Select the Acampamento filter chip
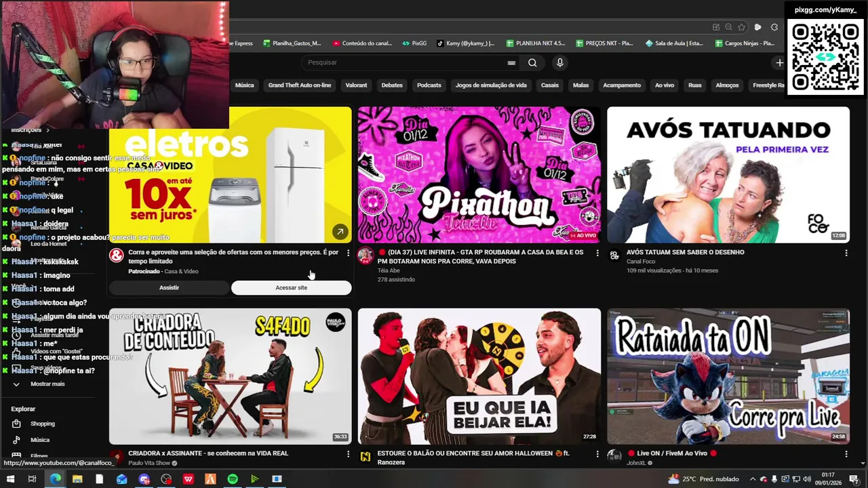This screenshot has width=868, height=488. pyautogui.click(x=622, y=85)
